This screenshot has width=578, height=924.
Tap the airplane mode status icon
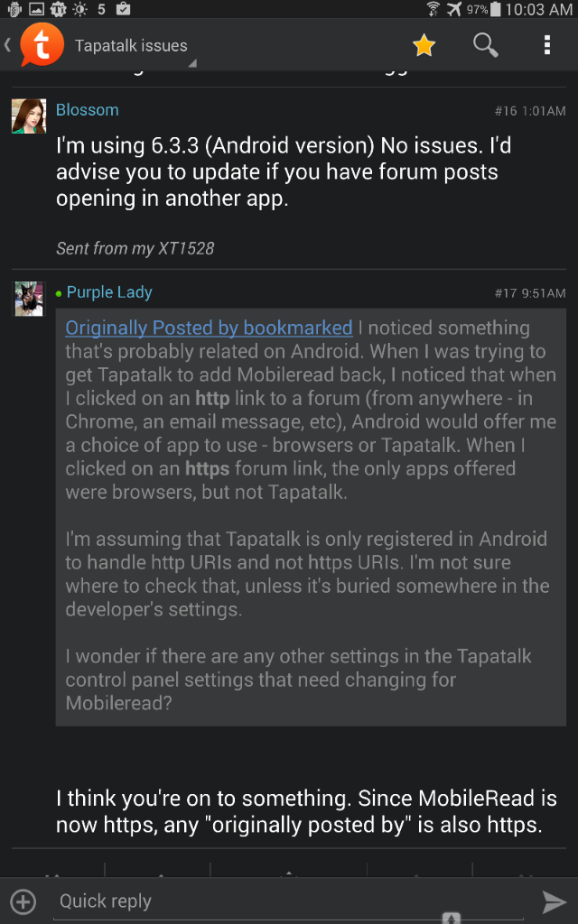[453, 9]
